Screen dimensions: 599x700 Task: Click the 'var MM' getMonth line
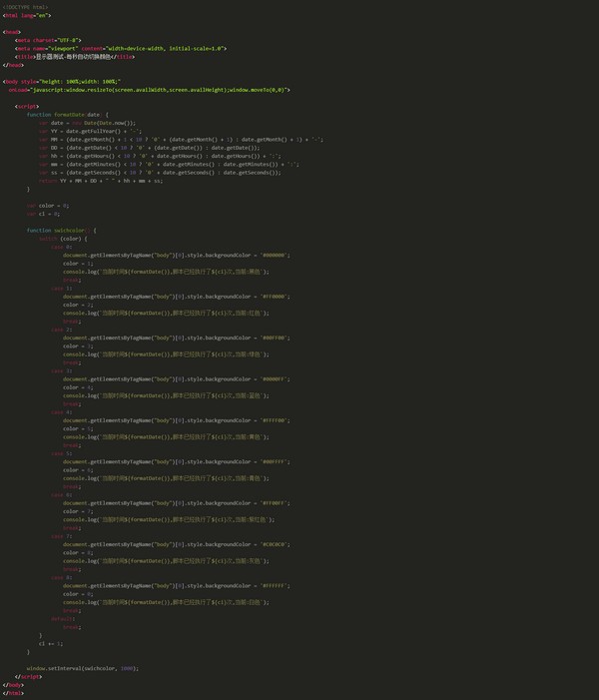tap(182, 139)
